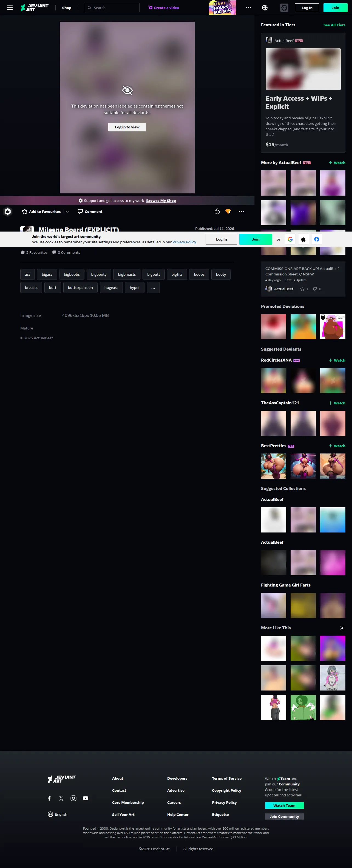Open the Help Center footer link
This screenshot has width=352, height=868.
click(178, 815)
